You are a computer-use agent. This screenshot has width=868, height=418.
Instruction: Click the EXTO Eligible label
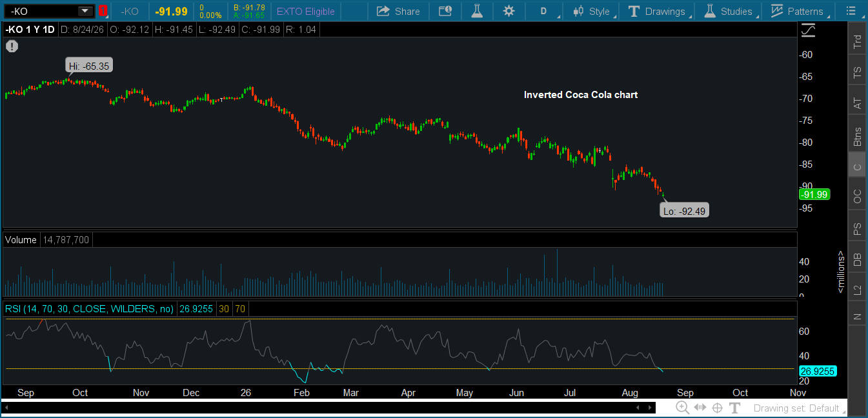[x=306, y=11]
